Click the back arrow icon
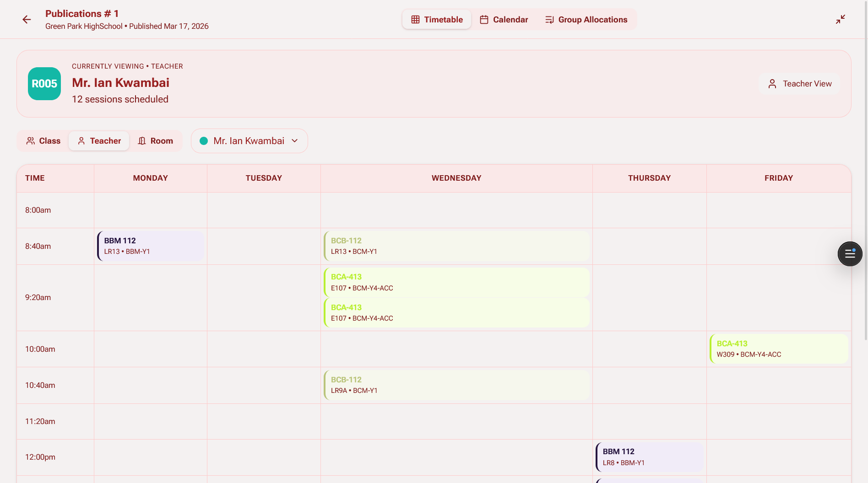The width and height of the screenshot is (868, 483). point(27,19)
